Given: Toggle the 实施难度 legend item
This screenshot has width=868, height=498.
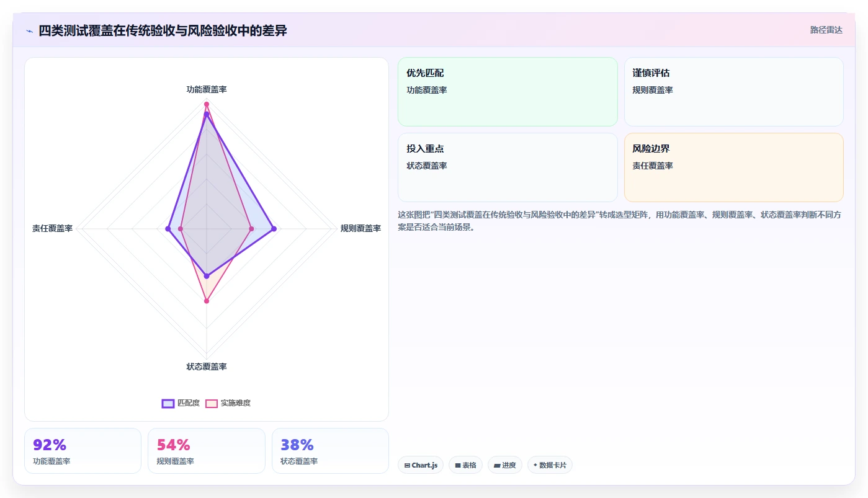Looking at the screenshot, I should coord(228,403).
